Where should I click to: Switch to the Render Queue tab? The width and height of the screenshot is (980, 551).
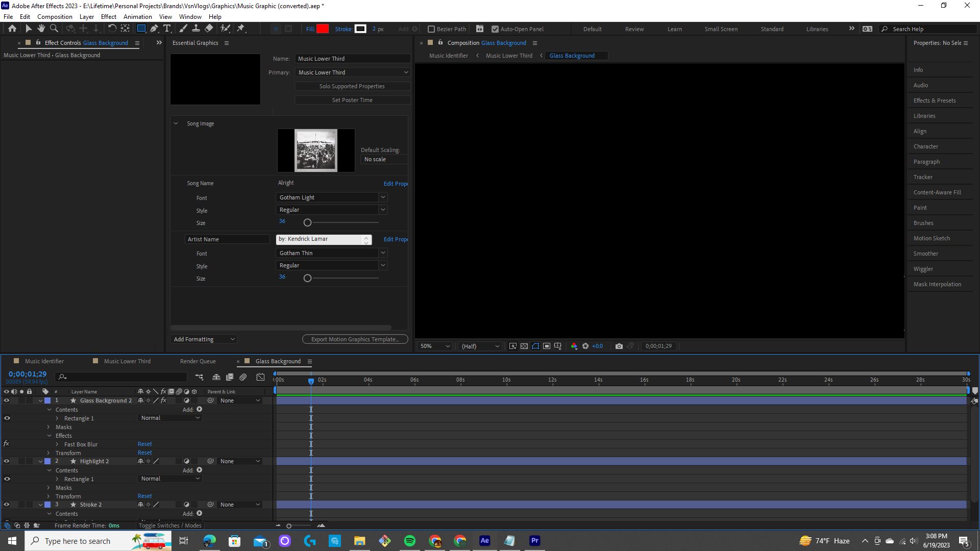click(198, 361)
